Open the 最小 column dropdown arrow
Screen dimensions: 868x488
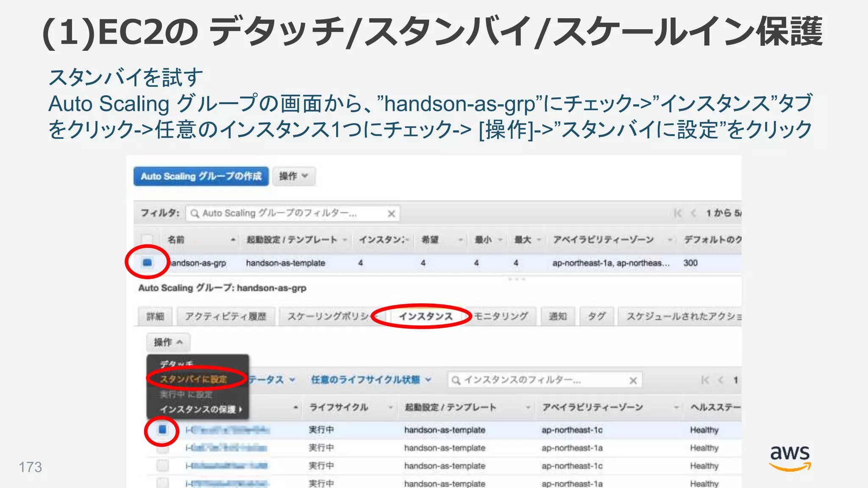(500, 240)
